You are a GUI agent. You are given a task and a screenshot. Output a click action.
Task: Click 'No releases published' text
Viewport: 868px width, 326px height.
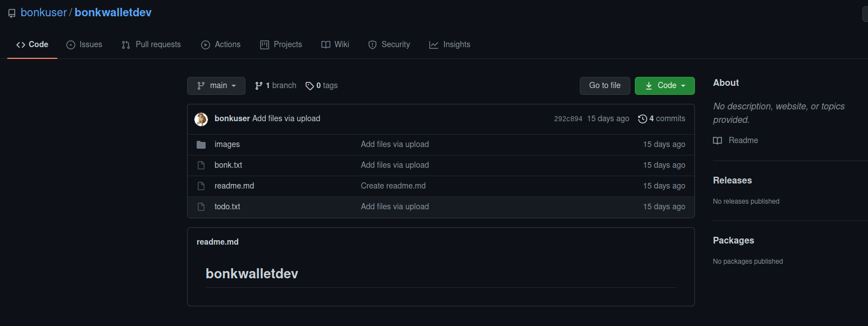746,201
